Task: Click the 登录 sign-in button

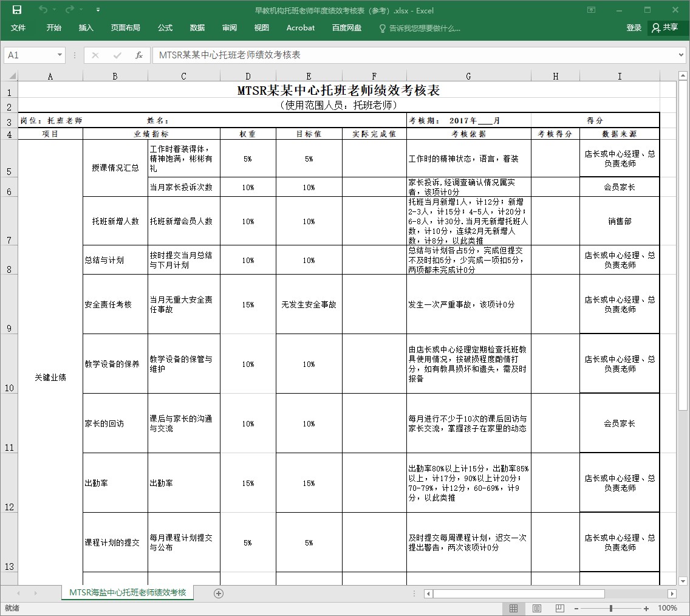Action: [634, 28]
